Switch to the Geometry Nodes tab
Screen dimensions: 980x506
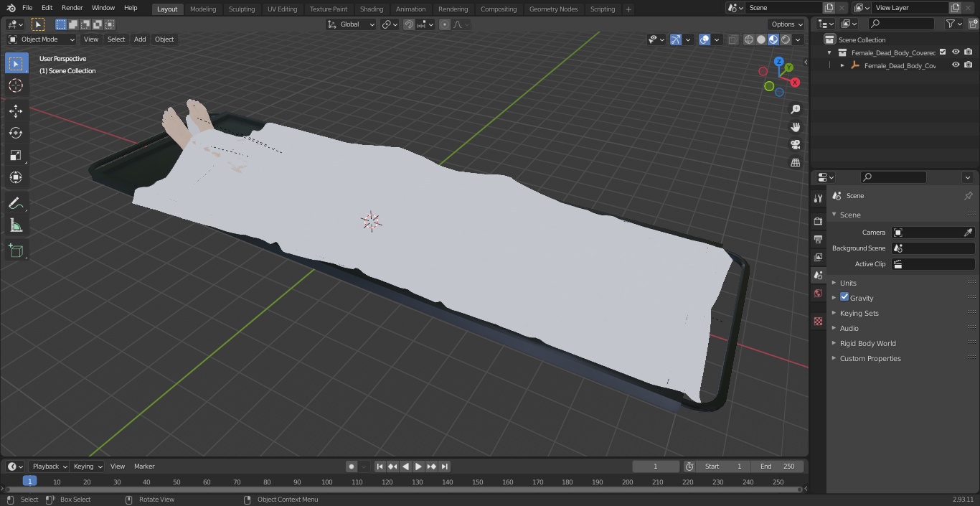coord(553,9)
